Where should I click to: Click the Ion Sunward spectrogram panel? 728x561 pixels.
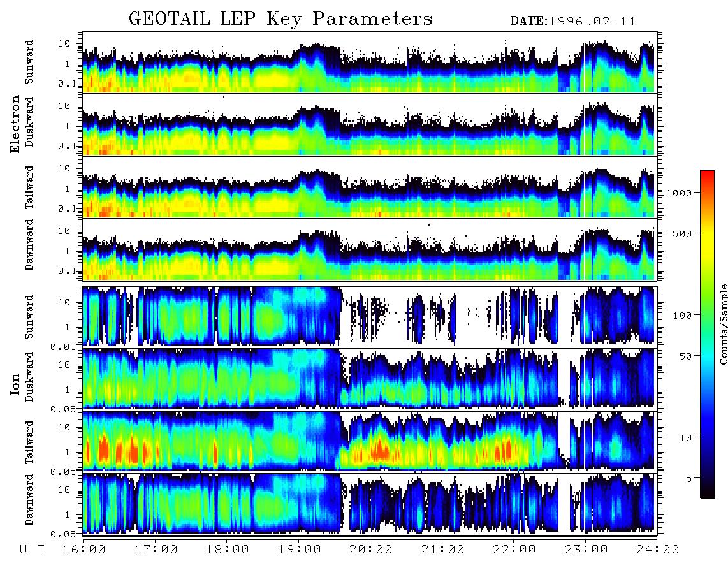pyautogui.click(x=370, y=317)
